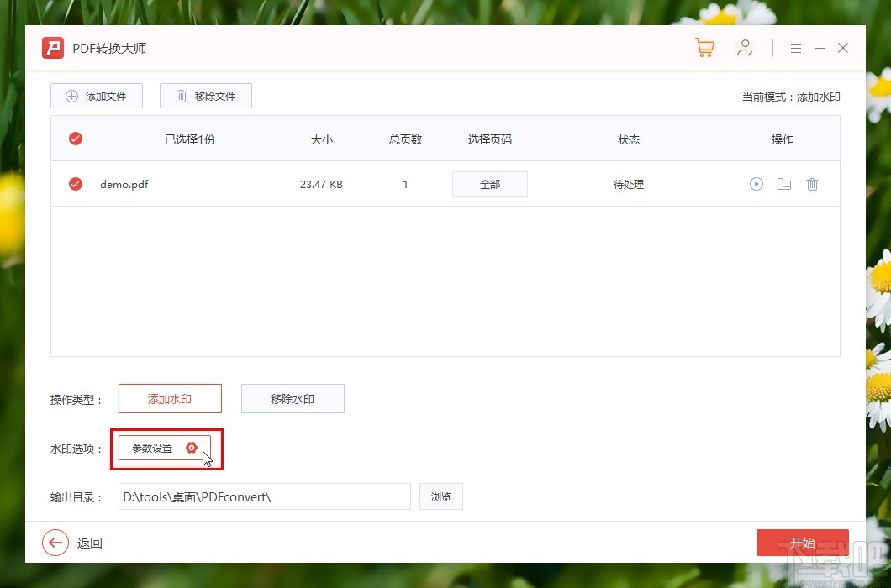Minimize the PDF转换大师 window

[820, 48]
